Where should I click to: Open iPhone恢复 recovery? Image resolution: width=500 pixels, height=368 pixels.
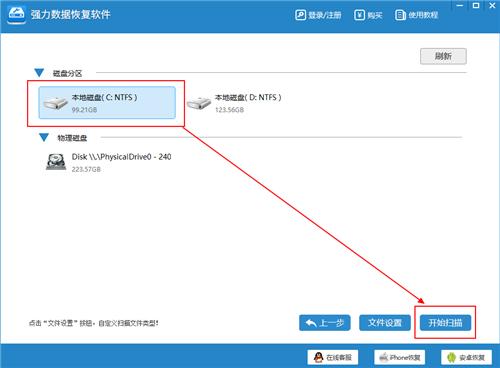(x=399, y=357)
